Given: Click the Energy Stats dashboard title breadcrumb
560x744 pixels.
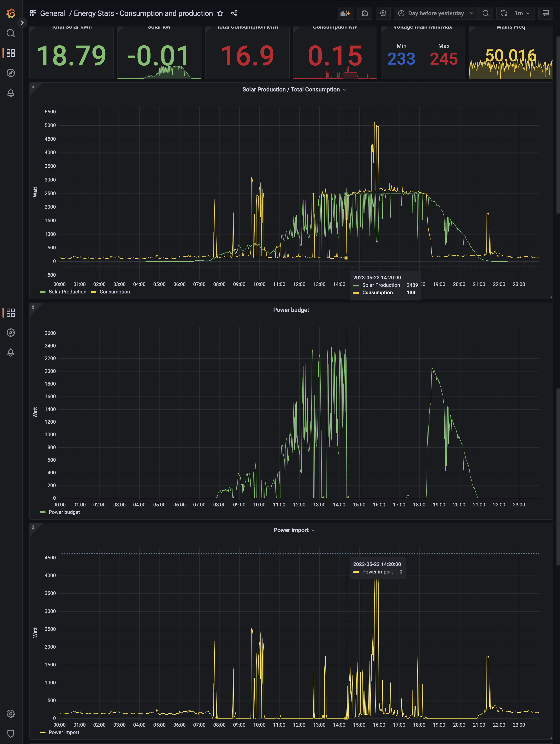Looking at the screenshot, I should point(143,13).
